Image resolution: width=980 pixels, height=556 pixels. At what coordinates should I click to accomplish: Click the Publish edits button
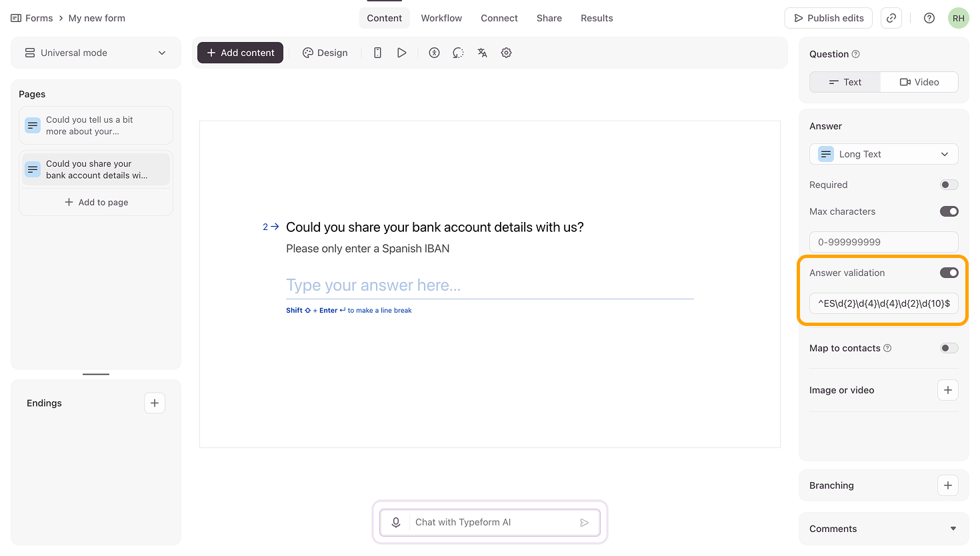click(x=829, y=18)
